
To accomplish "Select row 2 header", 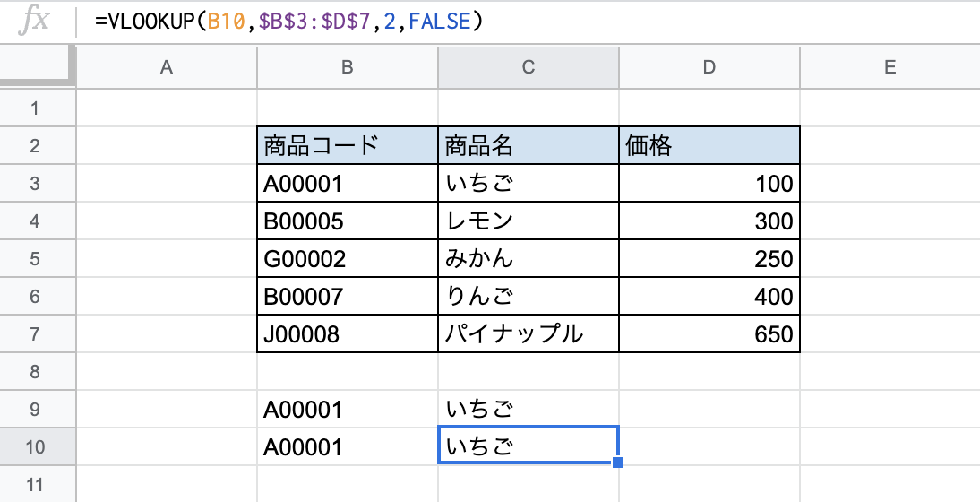I will [38, 145].
